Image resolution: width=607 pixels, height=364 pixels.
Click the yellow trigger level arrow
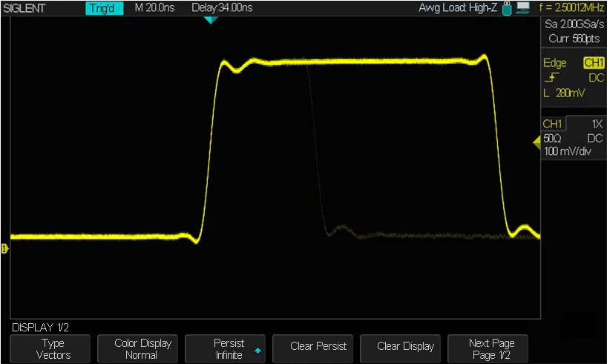coord(537,143)
